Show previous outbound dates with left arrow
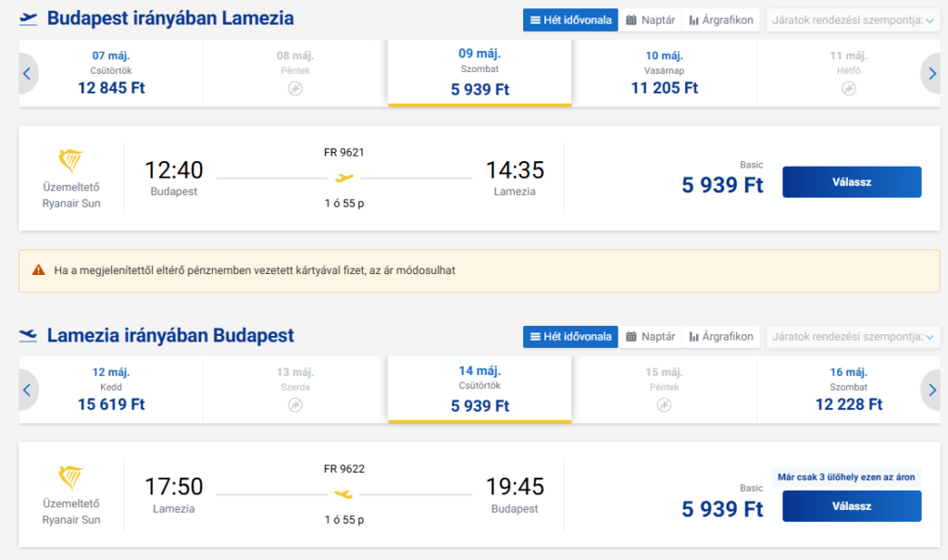The width and height of the screenshot is (948, 560). (28, 74)
